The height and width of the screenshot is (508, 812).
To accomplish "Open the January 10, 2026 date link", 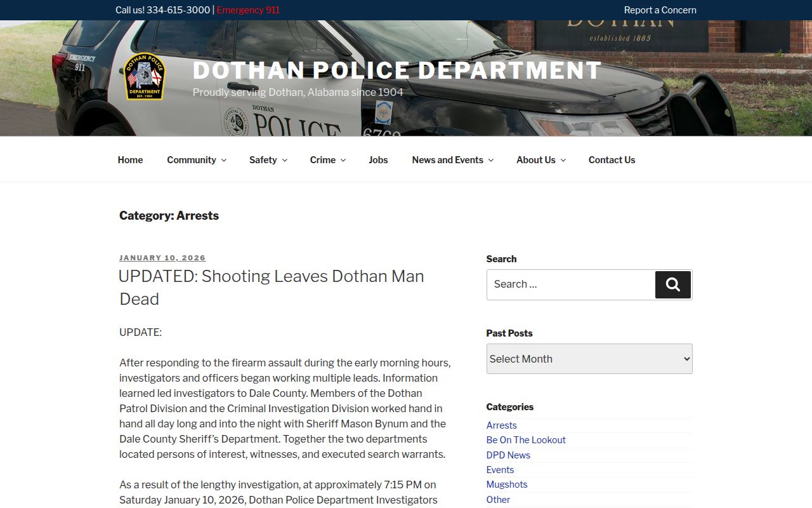I will tap(162, 258).
